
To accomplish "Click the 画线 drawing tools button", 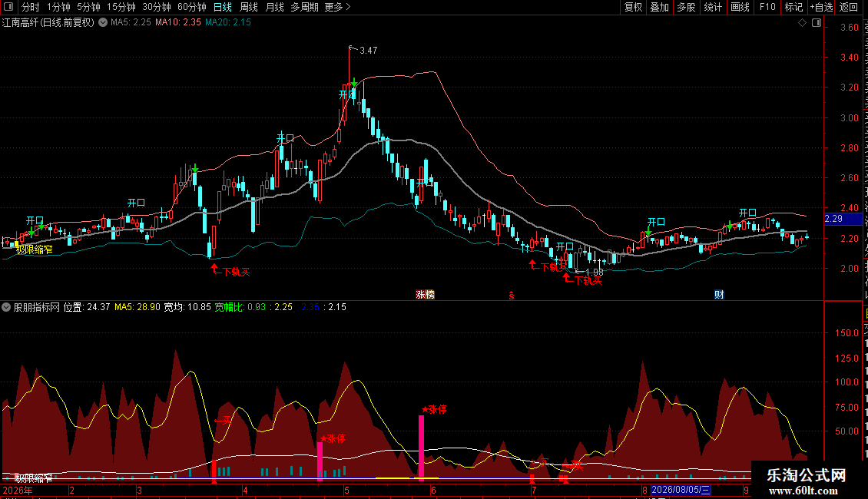I will click(740, 7).
